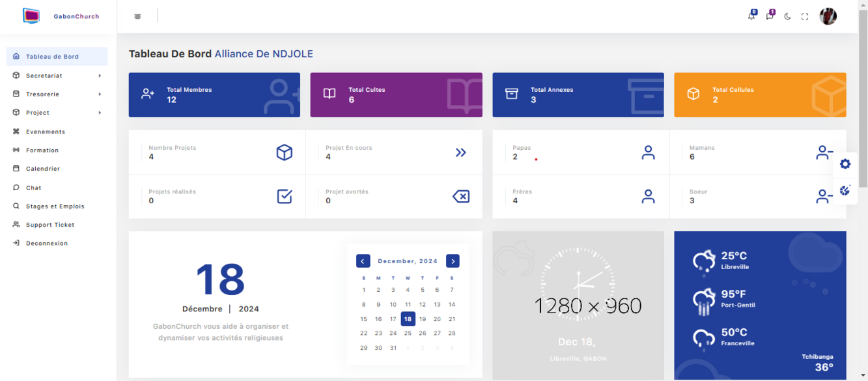Expand the Tresorerie submenu arrow
This screenshot has width=868, height=381.
point(100,94)
